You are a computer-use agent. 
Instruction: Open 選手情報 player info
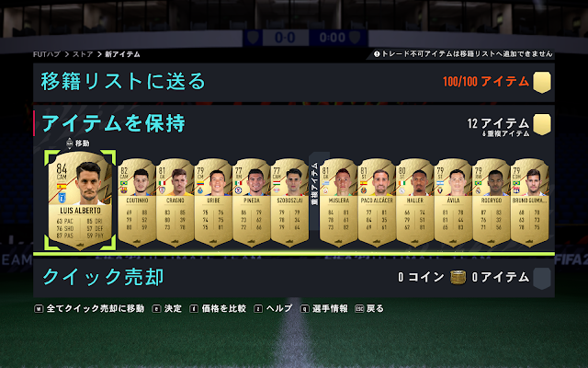pos(324,309)
